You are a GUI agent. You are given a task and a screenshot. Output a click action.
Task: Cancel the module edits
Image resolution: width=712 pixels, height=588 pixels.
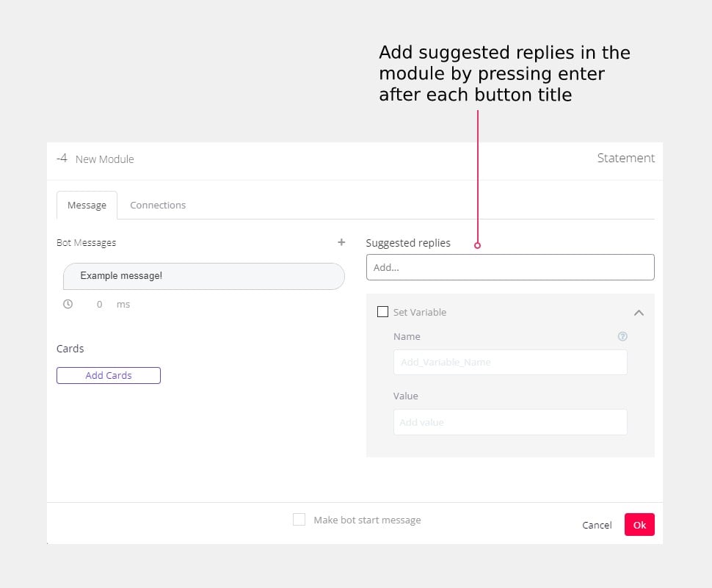[x=596, y=524]
